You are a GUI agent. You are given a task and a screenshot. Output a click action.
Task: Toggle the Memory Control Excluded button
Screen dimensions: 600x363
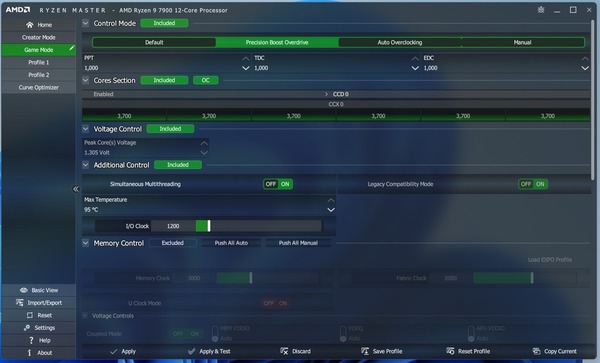click(x=173, y=243)
